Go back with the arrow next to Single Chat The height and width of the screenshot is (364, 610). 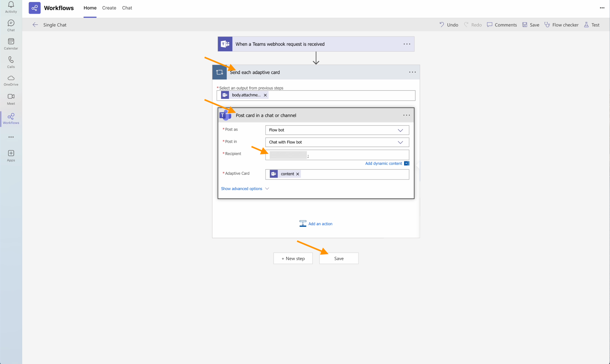(35, 25)
